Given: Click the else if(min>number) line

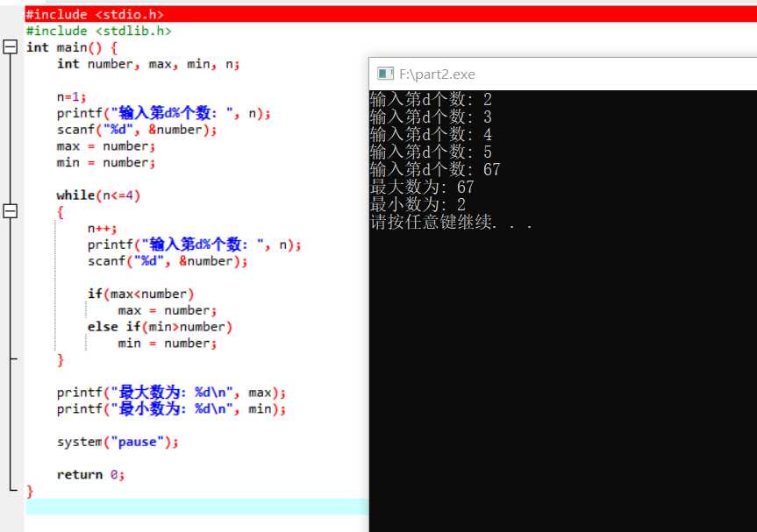Looking at the screenshot, I should (x=160, y=327).
